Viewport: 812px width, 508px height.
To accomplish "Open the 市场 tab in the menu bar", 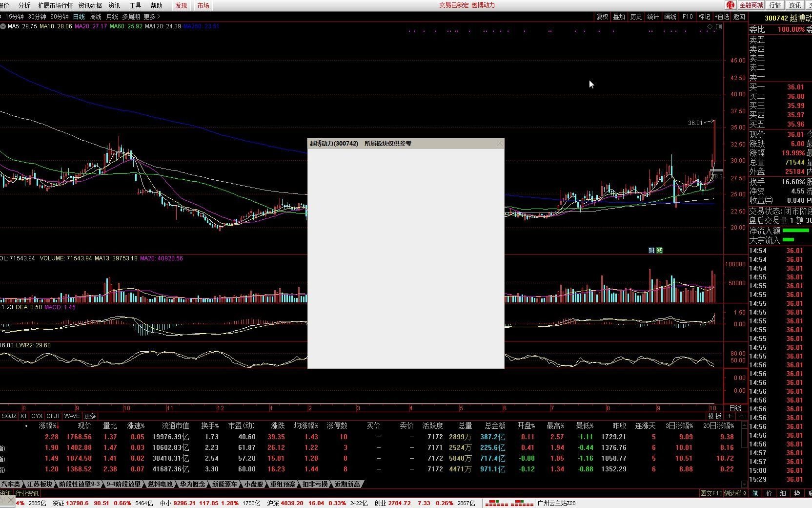I will (203, 5).
